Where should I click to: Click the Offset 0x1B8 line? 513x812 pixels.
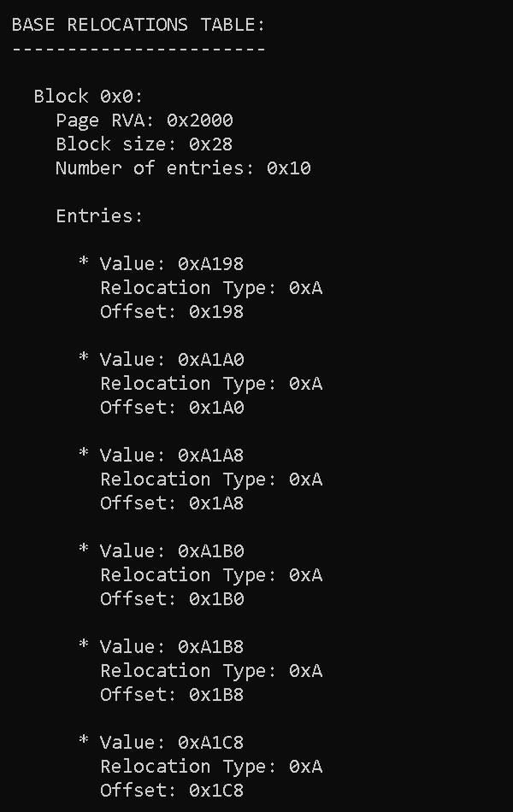[x=172, y=695]
